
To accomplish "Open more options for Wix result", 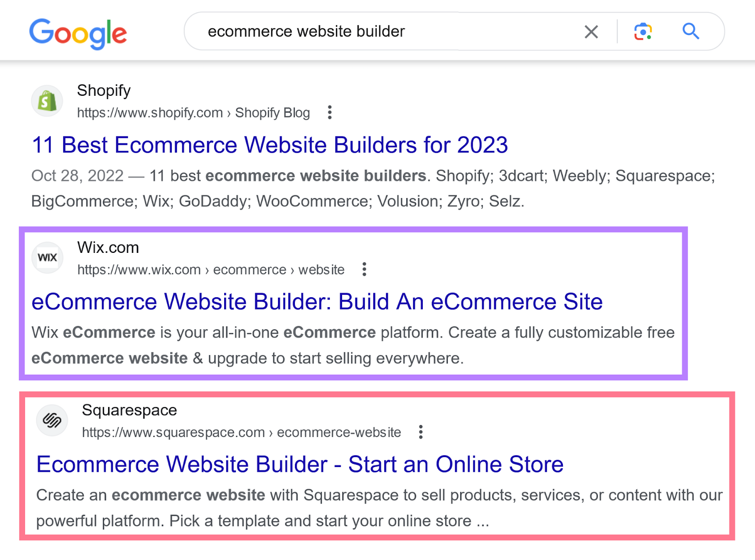I will (364, 269).
